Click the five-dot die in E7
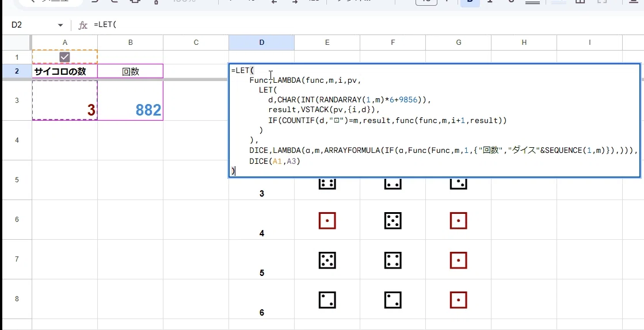 tap(327, 260)
